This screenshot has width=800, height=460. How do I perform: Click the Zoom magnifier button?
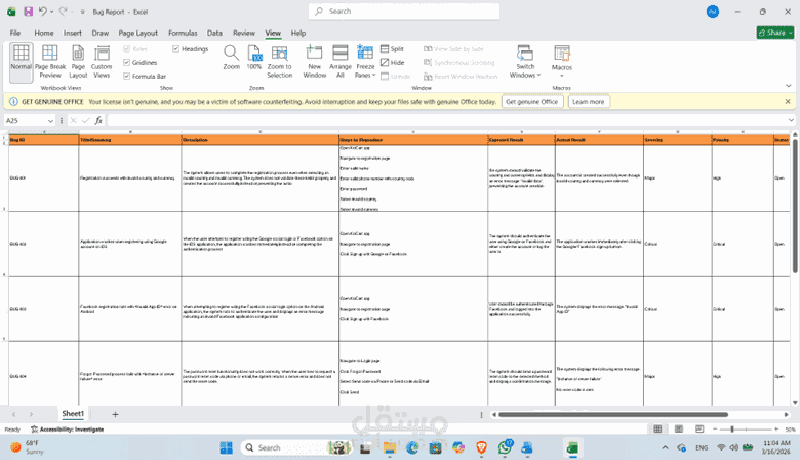coord(231,57)
